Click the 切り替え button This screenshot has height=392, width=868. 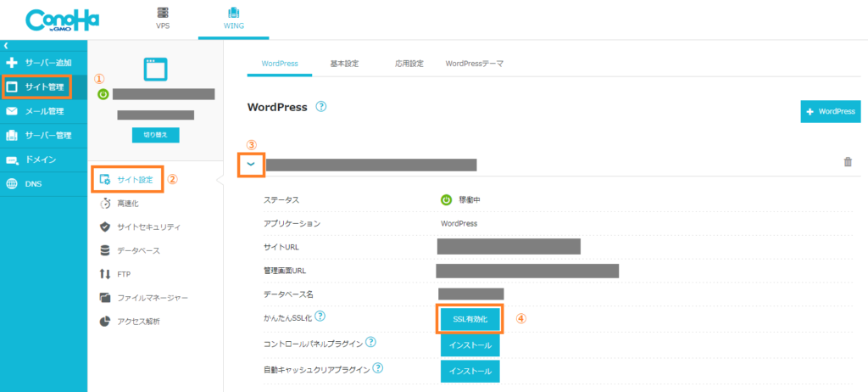click(156, 135)
